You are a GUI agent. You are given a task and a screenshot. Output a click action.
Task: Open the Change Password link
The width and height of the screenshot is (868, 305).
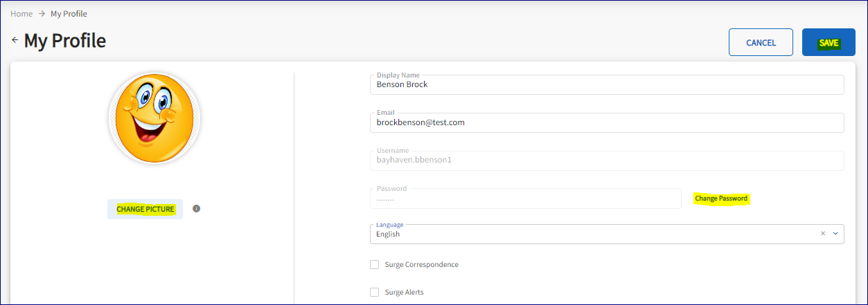[721, 198]
